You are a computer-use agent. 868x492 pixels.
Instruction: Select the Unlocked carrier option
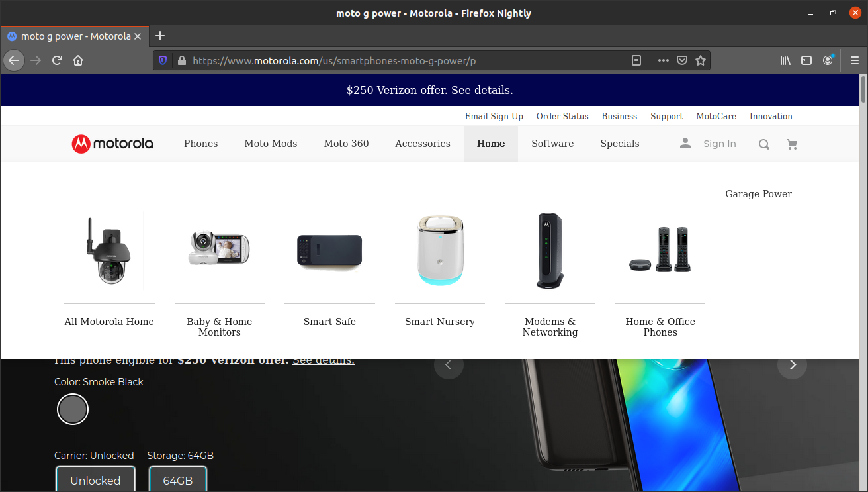[95, 480]
